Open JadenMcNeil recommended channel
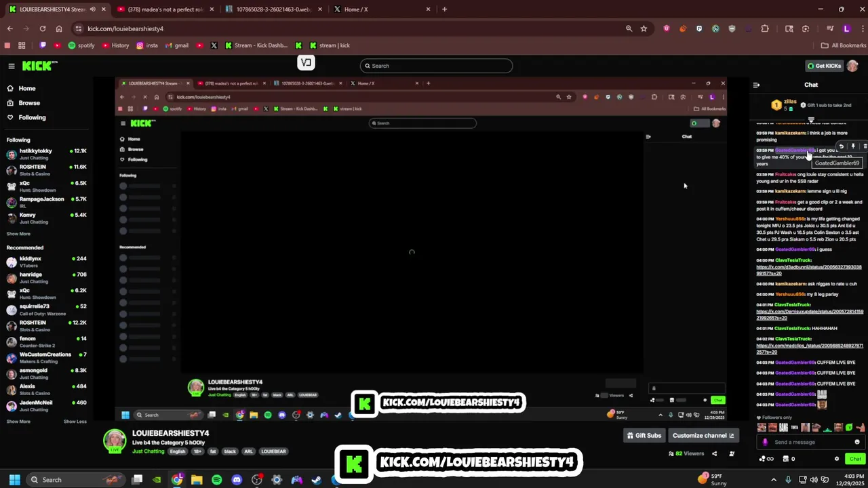 coord(46,405)
